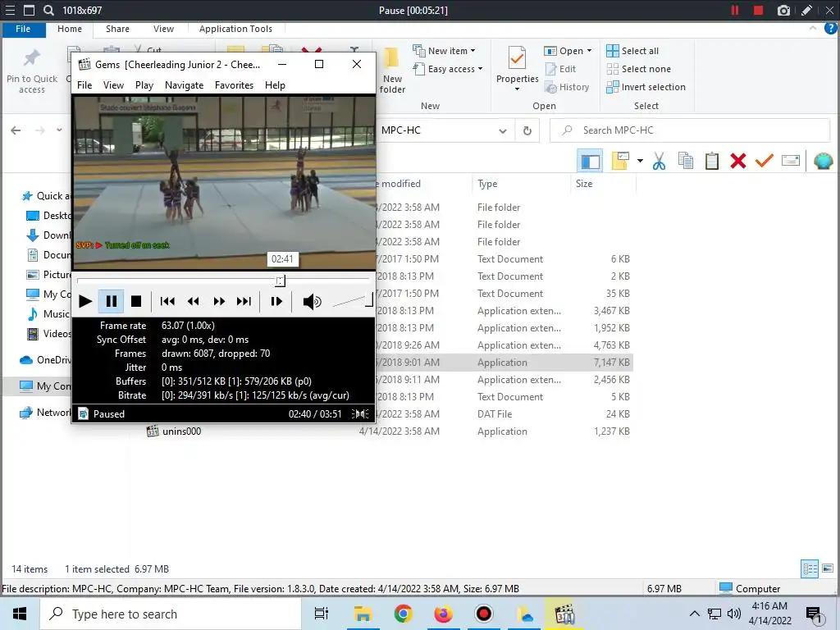The width and height of the screenshot is (840, 630).
Task: Open the Navigate menu in player
Action: 185,85
